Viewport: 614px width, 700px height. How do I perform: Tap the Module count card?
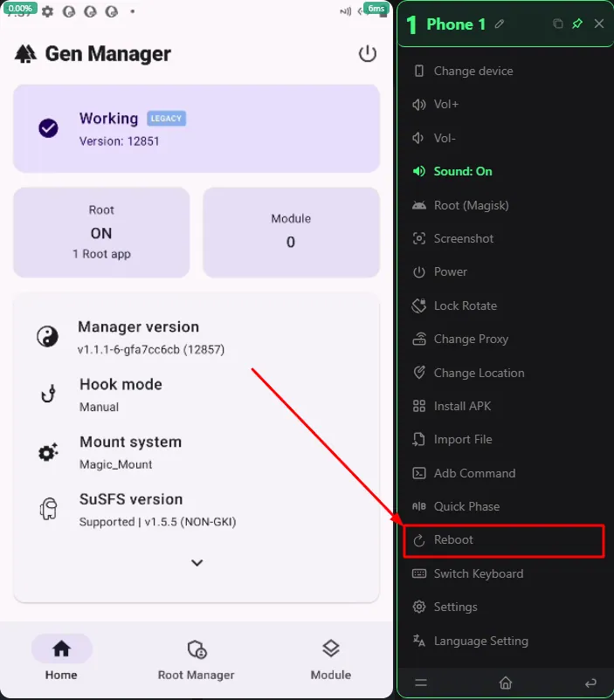pos(292,232)
